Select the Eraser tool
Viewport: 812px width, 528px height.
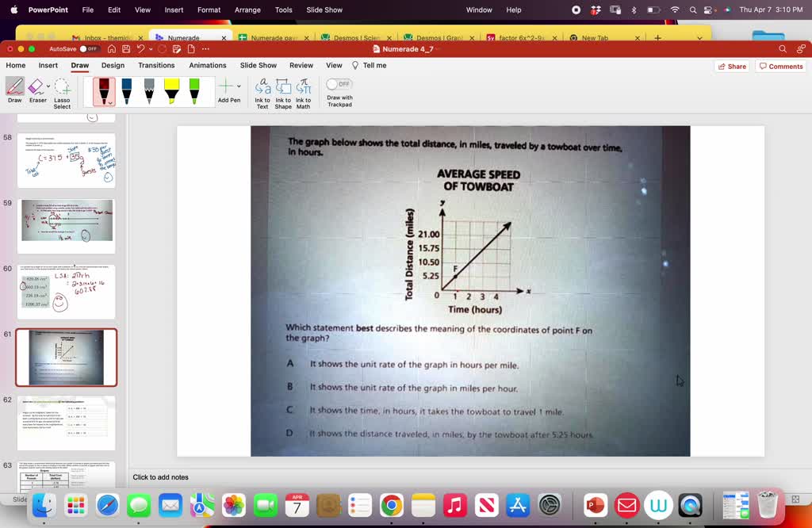click(36, 90)
